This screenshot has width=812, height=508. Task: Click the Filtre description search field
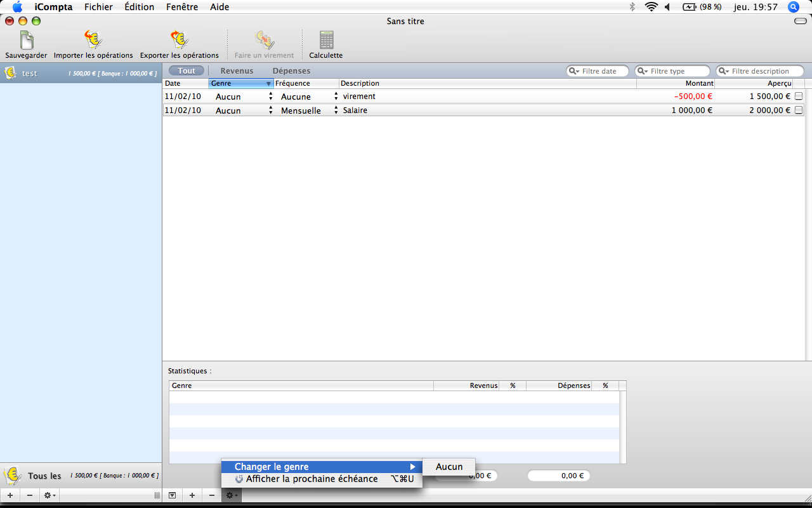(x=759, y=71)
